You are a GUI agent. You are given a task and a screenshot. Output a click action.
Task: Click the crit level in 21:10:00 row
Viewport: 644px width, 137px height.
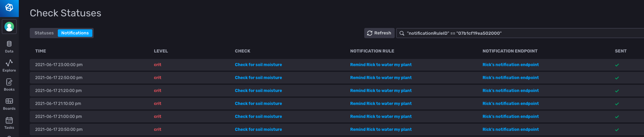click(x=157, y=104)
